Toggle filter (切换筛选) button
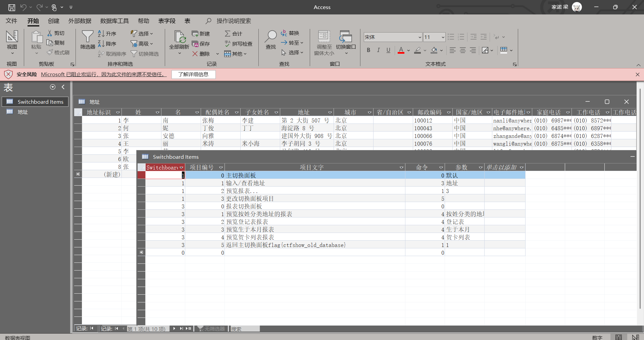 (x=145, y=54)
